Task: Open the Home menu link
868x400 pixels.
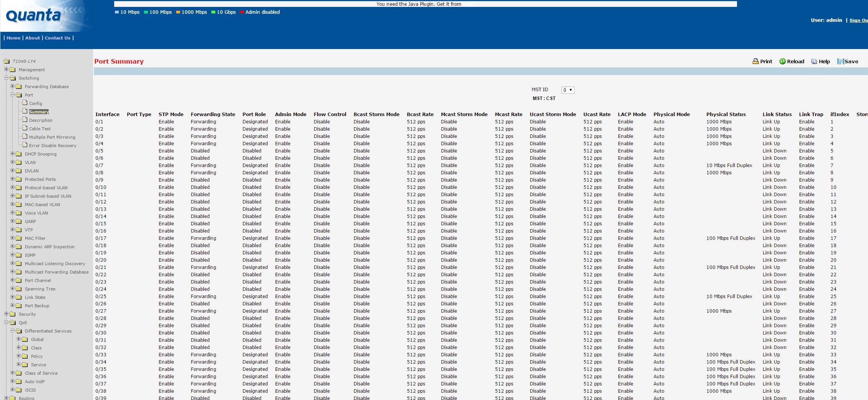Action: click(13, 38)
